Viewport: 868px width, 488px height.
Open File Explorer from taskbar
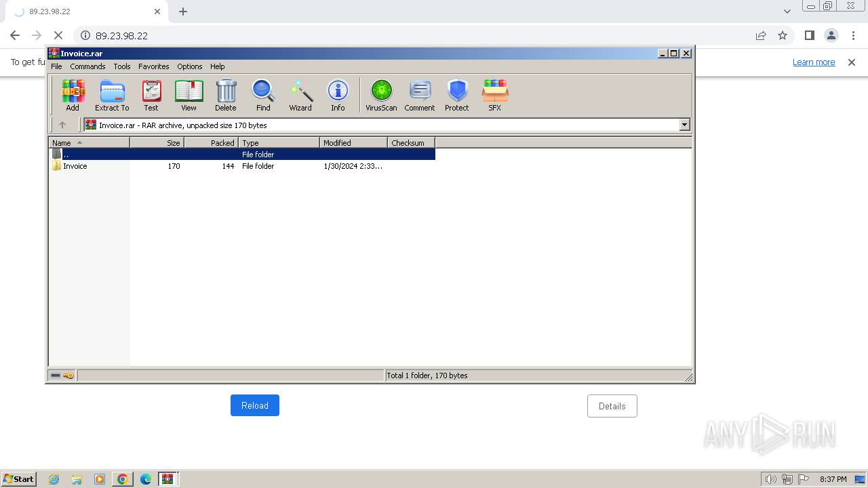[x=77, y=479]
